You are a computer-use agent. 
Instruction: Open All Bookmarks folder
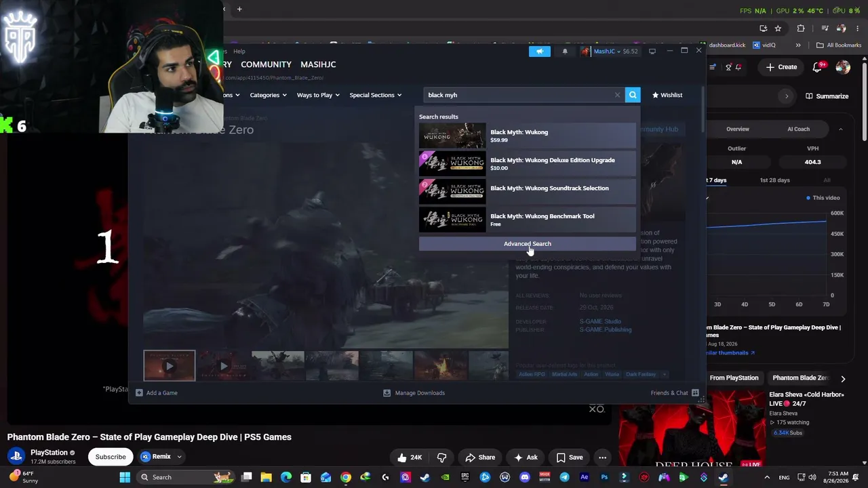pyautogui.click(x=839, y=45)
